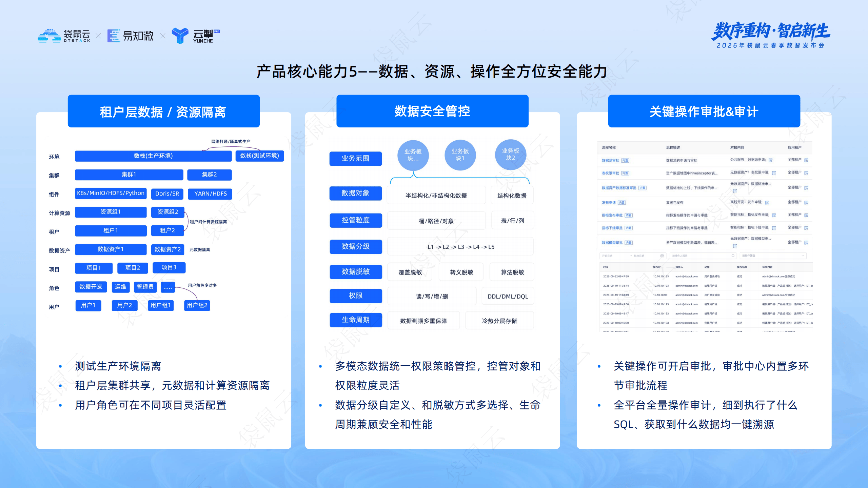Click the 数据脱敏 label button

[x=356, y=272]
